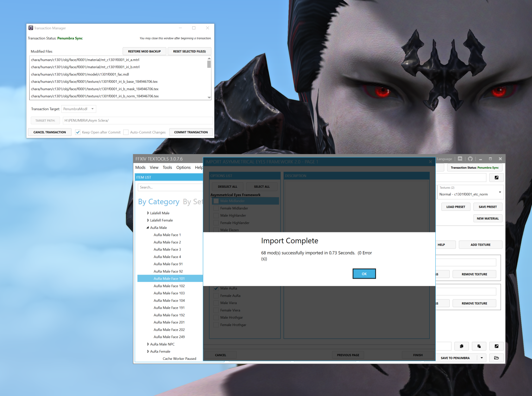Open the Textures (2) dropdown
The image size is (532, 396).
470,192
